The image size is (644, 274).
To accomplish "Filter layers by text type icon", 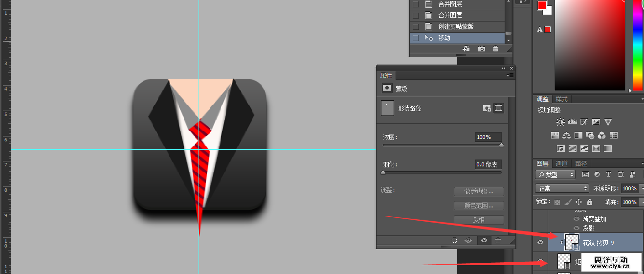I will (609, 175).
